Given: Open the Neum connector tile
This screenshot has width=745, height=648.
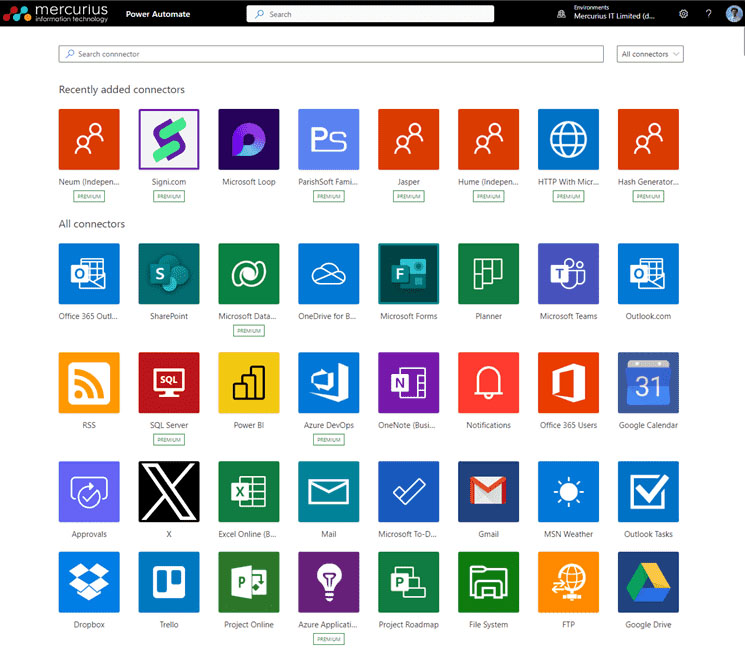Looking at the screenshot, I should [89, 139].
